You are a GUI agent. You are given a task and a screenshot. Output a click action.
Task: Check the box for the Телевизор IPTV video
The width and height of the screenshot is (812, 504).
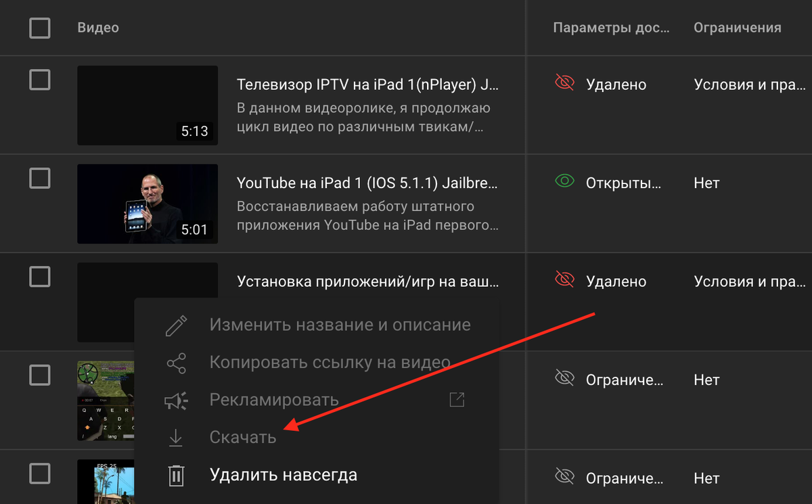click(x=40, y=80)
